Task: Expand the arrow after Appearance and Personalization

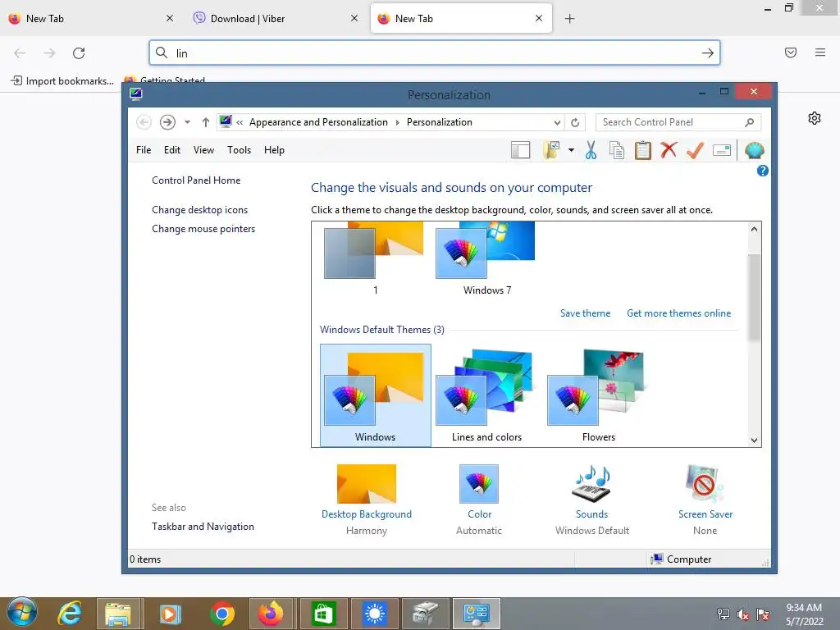Action: (398, 123)
